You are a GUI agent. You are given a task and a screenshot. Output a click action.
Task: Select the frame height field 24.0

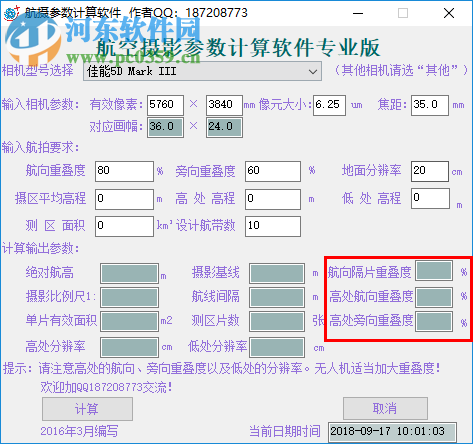pyautogui.click(x=224, y=127)
